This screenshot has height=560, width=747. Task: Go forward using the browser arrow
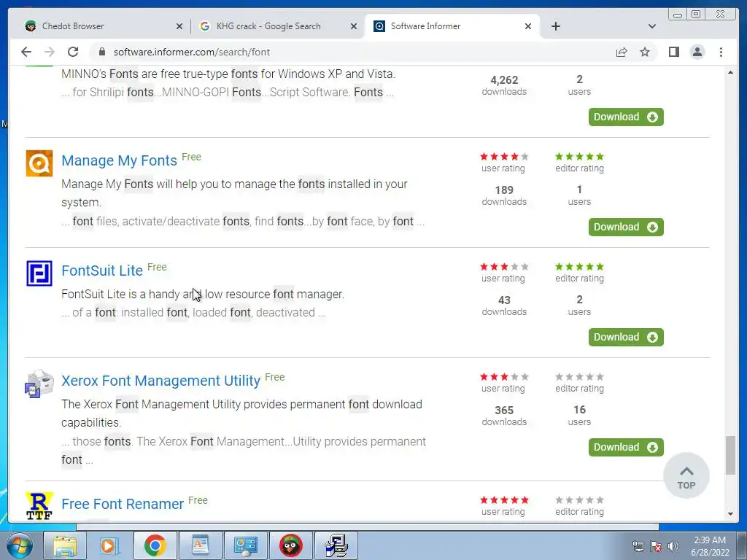50,52
